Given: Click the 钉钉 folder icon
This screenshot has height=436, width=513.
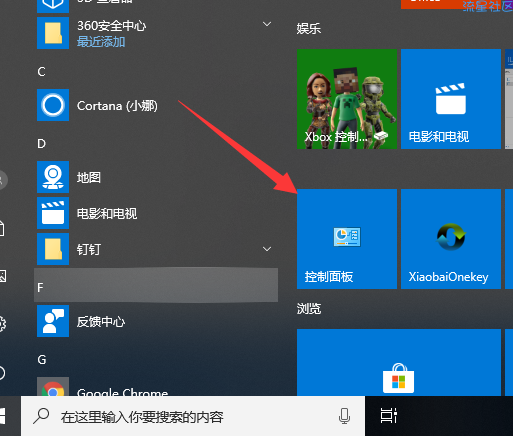Looking at the screenshot, I should (x=53, y=249).
